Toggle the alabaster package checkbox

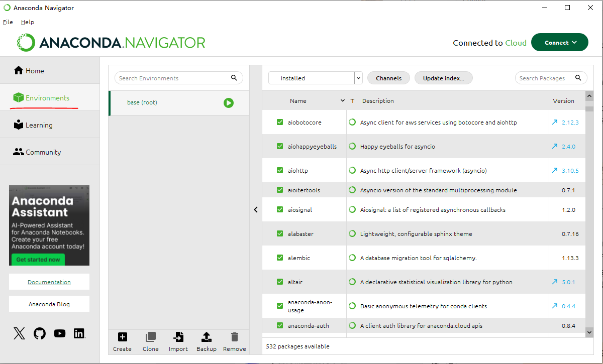point(280,233)
